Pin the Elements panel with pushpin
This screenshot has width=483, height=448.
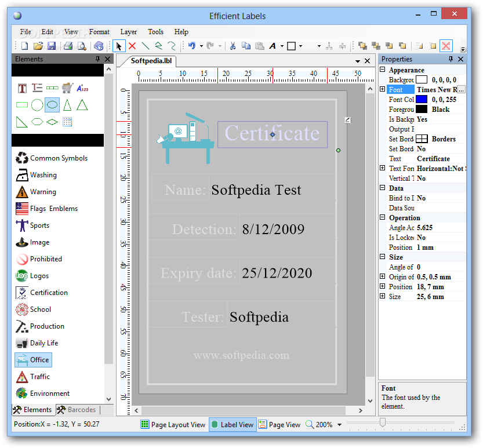(x=97, y=59)
